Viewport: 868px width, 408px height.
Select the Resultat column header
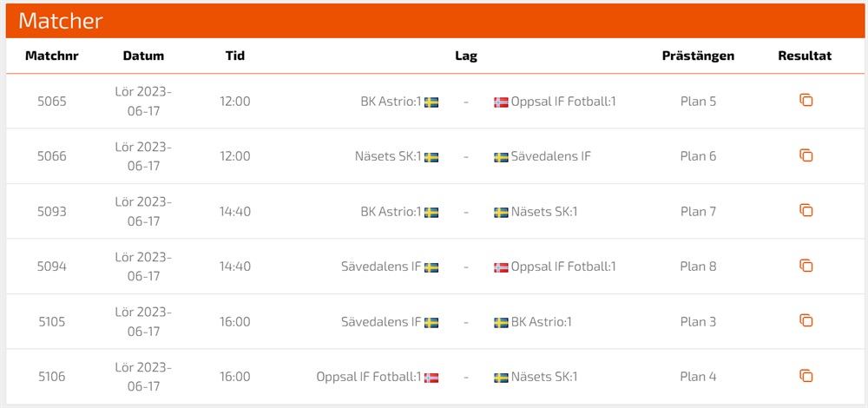coord(805,56)
